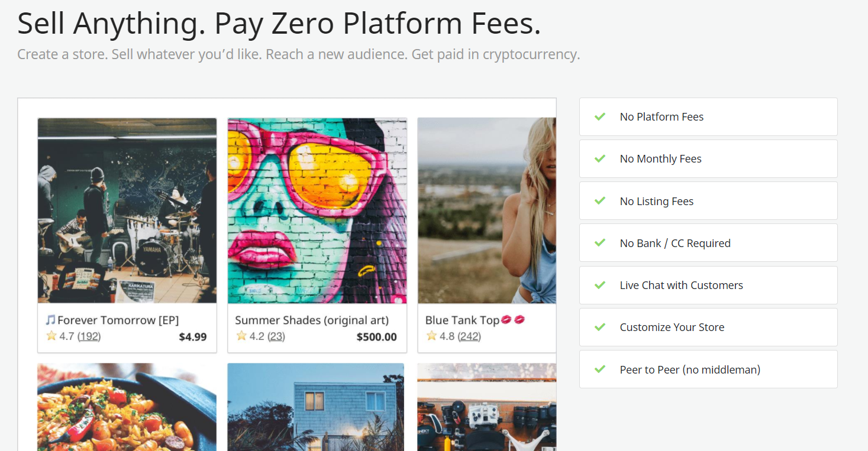Click the music note icon before Forever Tomorrow
The width and height of the screenshot is (868, 451).
coord(51,320)
